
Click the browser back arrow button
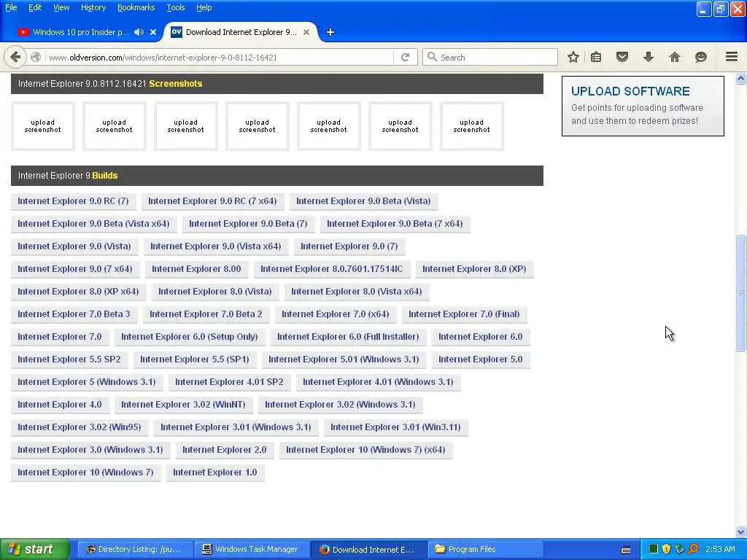tap(15, 57)
